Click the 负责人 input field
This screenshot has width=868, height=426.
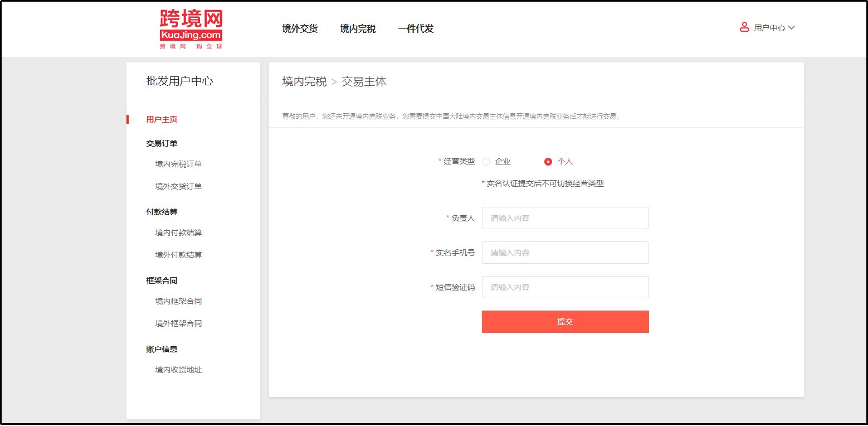[x=565, y=218]
